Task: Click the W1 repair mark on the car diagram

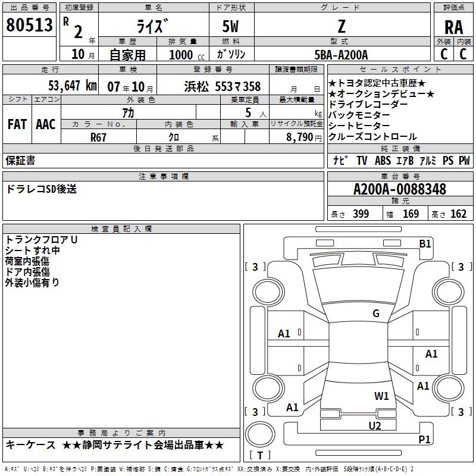Action: (381, 396)
